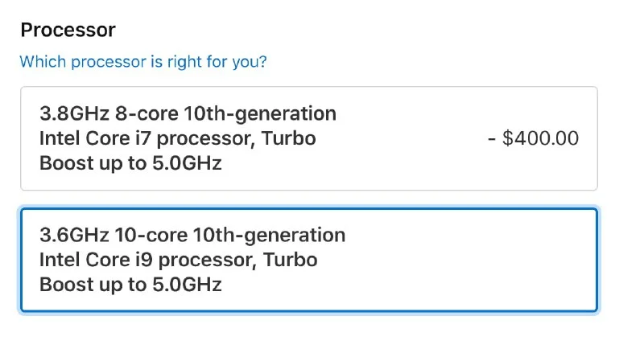Click "Intel Core i7 processor, Turbo" text

click(178, 138)
